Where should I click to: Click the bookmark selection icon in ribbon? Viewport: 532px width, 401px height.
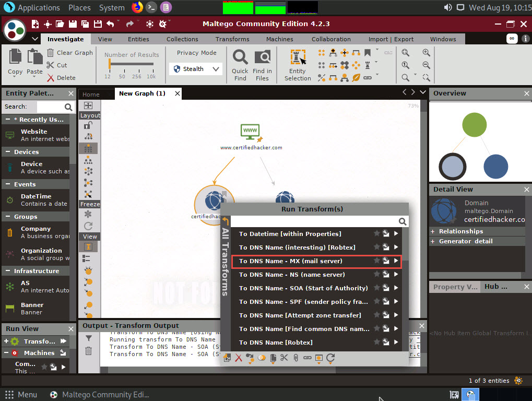point(368,53)
